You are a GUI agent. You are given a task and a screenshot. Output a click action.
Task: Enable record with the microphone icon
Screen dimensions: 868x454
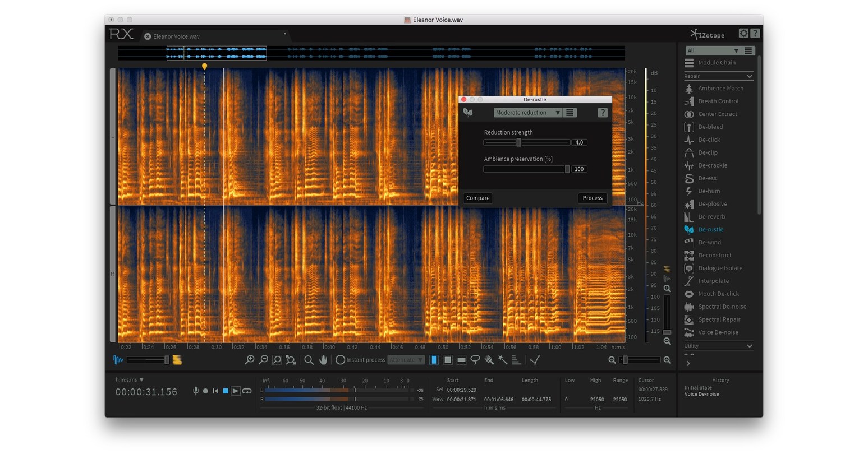(195, 391)
